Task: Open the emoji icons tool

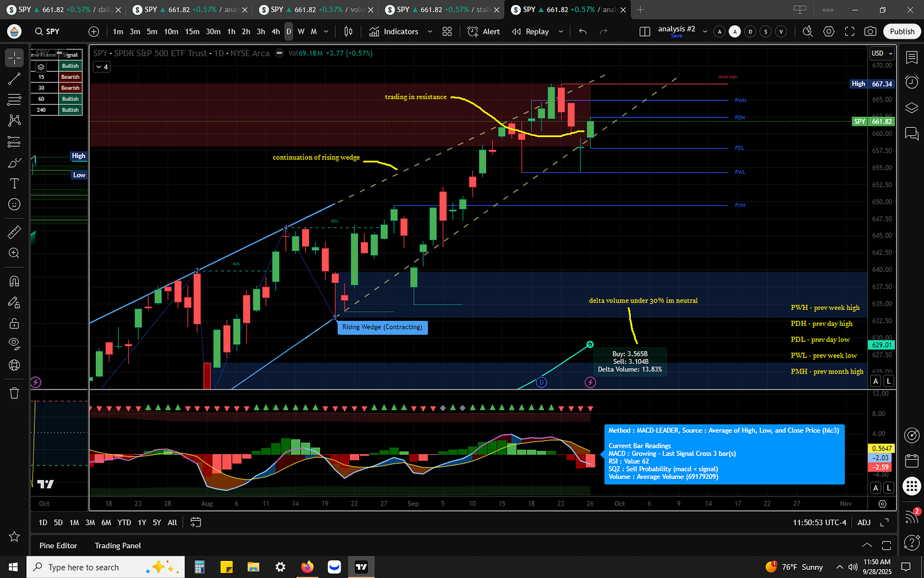Action: pos(15,205)
